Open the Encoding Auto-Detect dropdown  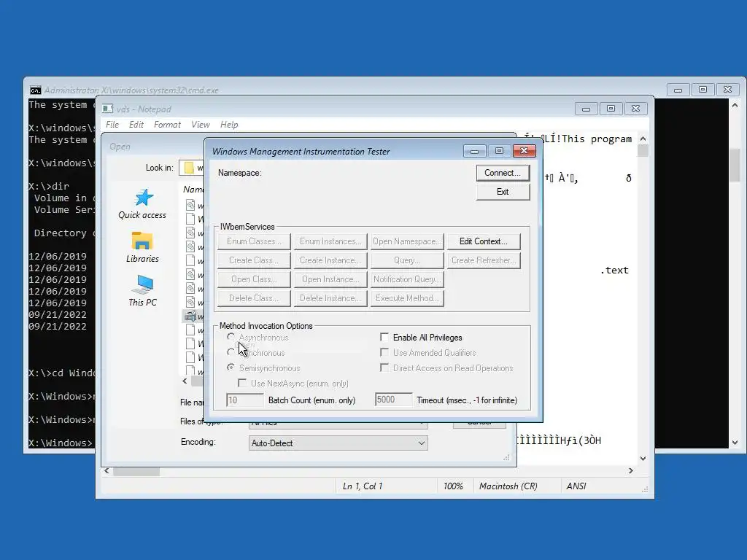tap(338, 443)
